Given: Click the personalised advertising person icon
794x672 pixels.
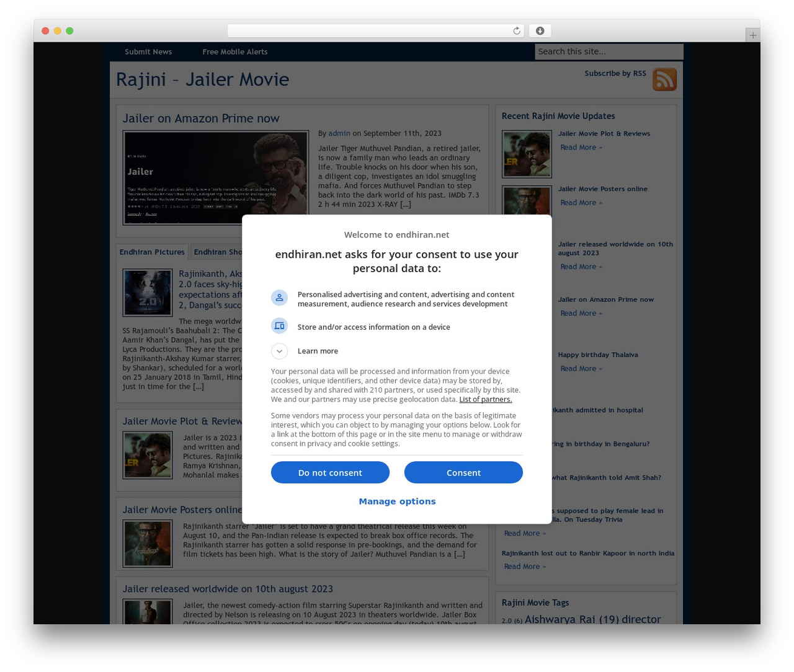Looking at the screenshot, I should pyautogui.click(x=280, y=298).
